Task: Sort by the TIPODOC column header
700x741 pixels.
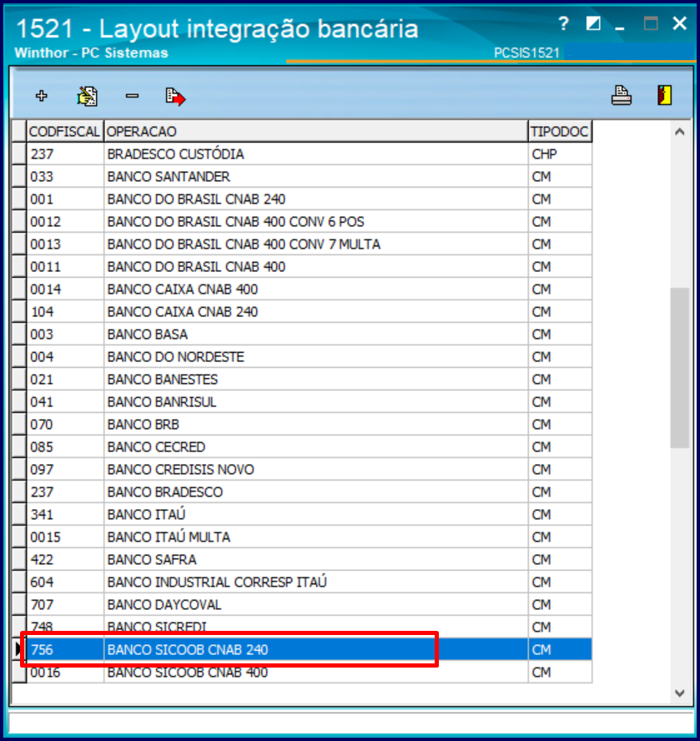Action: pos(559,132)
